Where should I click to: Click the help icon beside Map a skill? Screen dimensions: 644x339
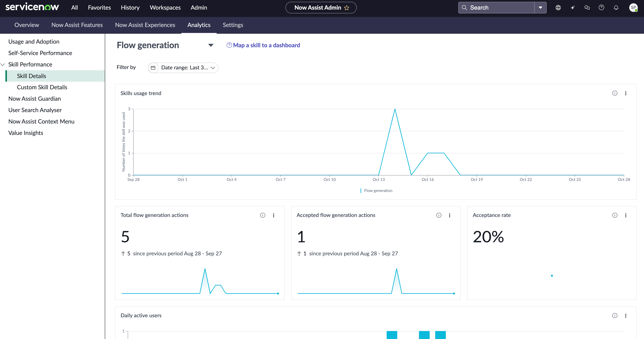(229, 45)
